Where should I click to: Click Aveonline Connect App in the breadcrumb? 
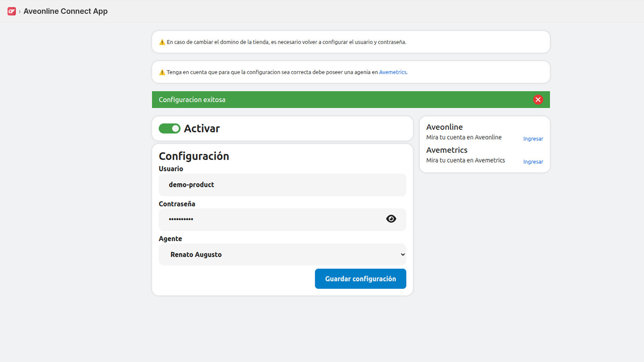point(65,11)
